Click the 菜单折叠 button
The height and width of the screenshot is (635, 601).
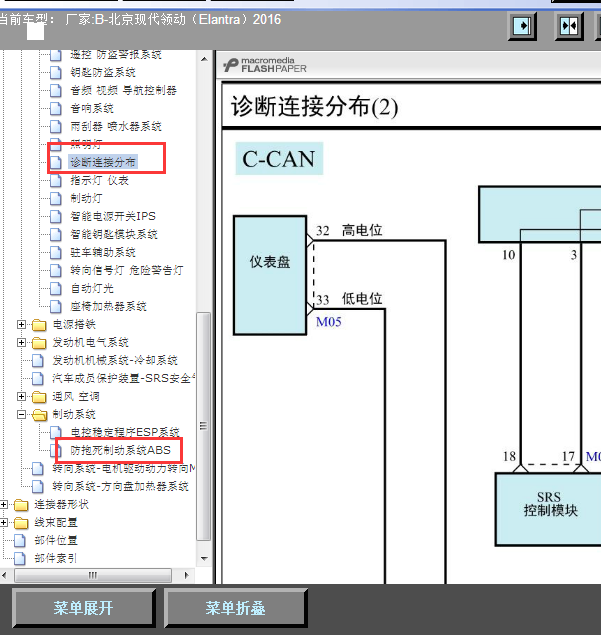click(x=235, y=608)
